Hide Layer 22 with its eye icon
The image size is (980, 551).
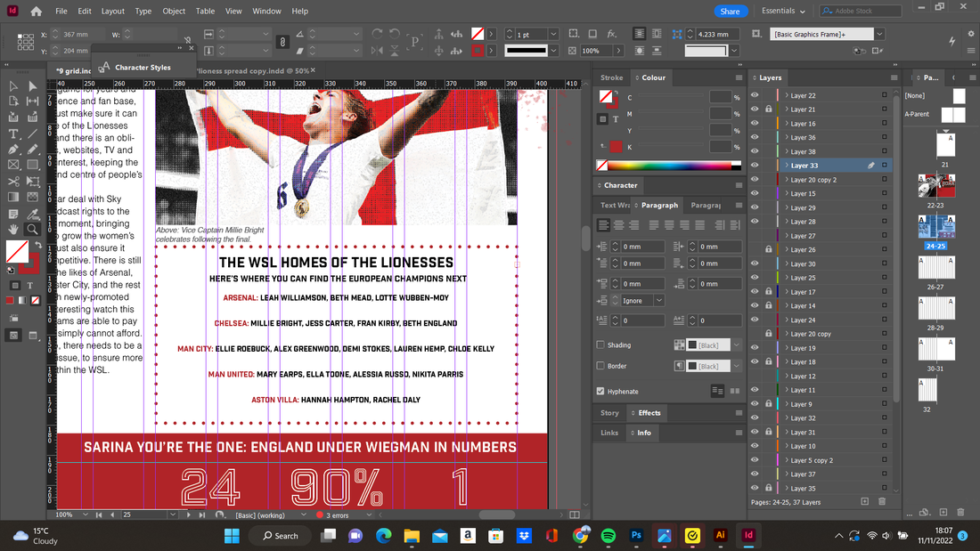coord(755,95)
